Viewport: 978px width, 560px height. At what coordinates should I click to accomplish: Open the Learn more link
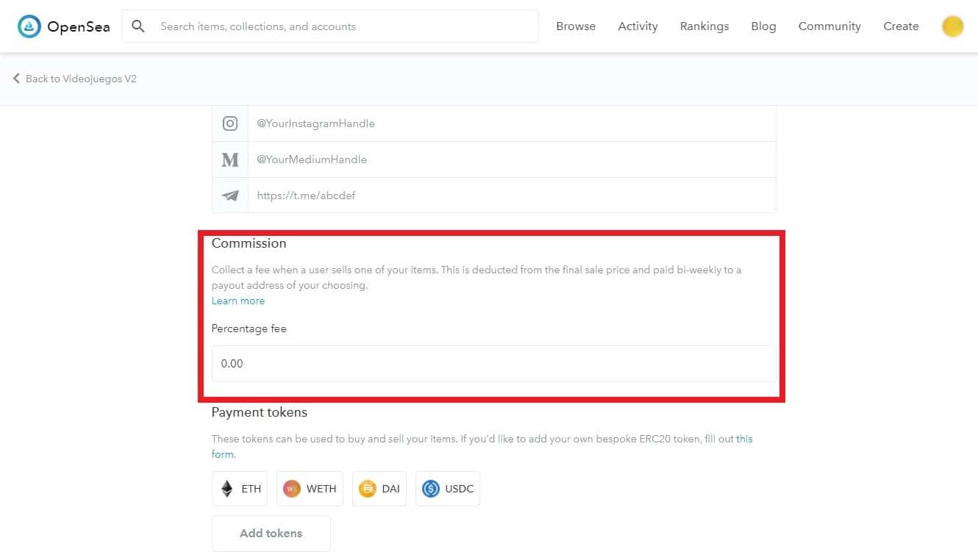[238, 301]
